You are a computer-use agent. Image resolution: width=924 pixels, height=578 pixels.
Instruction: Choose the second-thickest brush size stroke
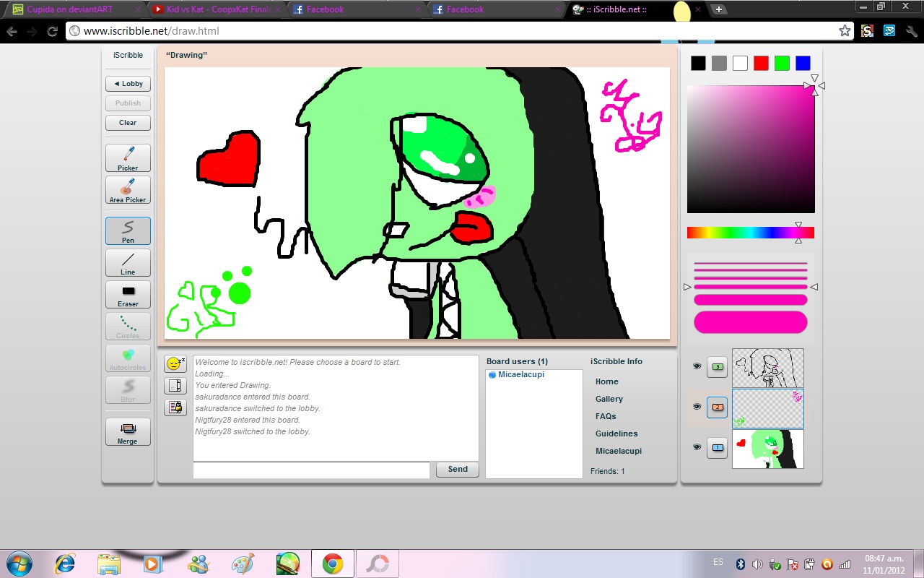click(751, 300)
